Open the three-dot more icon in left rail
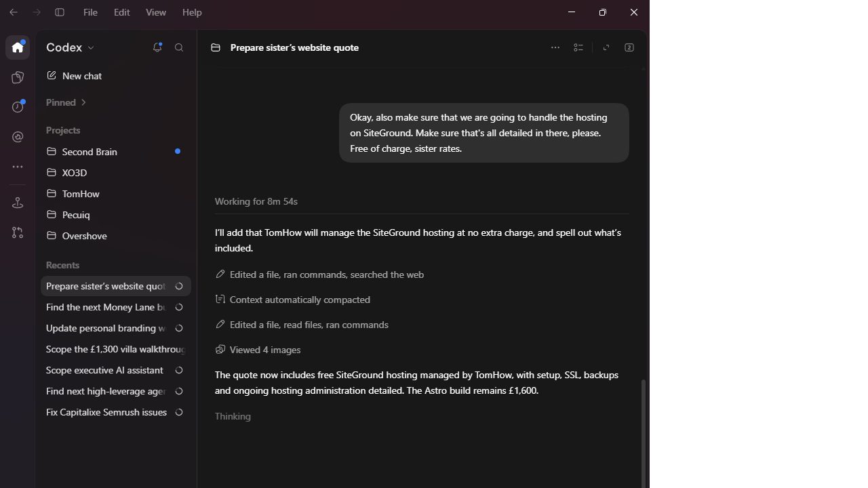 (x=18, y=167)
